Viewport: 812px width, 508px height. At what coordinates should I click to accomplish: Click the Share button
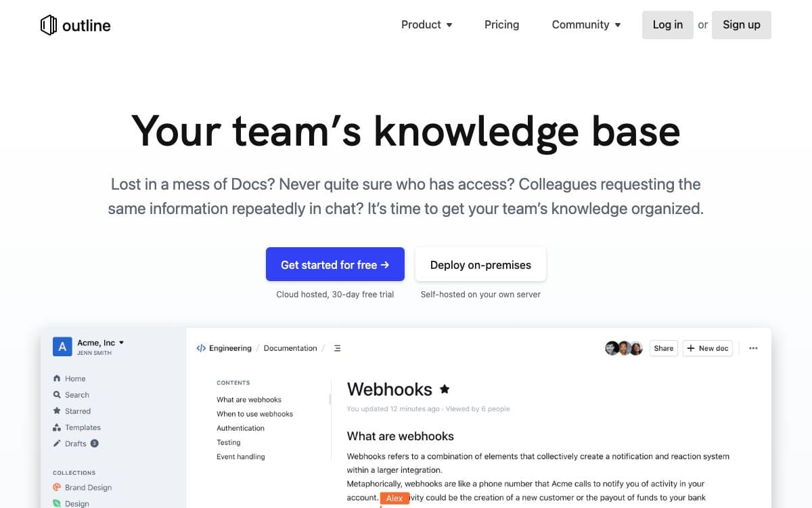[663, 348]
